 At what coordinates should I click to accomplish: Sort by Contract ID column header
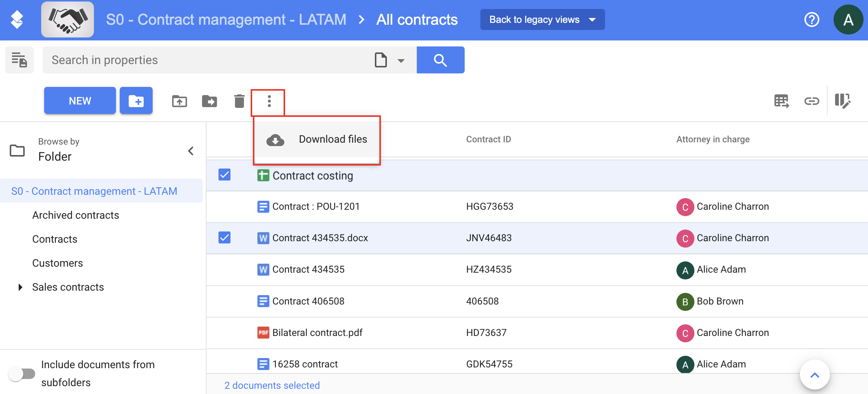pyautogui.click(x=488, y=139)
